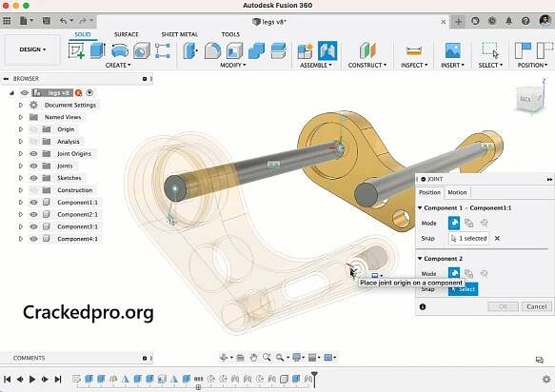The image size is (555, 392).
Task: Select the Shell tool
Action: click(x=234, y=50)
